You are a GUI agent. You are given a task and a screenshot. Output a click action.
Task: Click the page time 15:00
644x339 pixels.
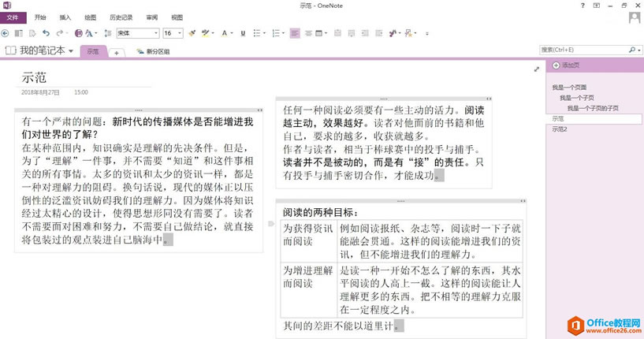click(81, 92)
